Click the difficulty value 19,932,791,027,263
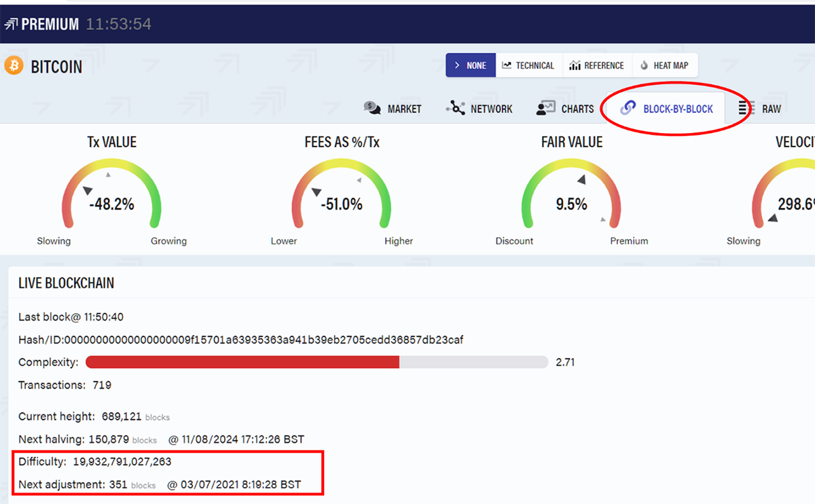 point(122,462)
